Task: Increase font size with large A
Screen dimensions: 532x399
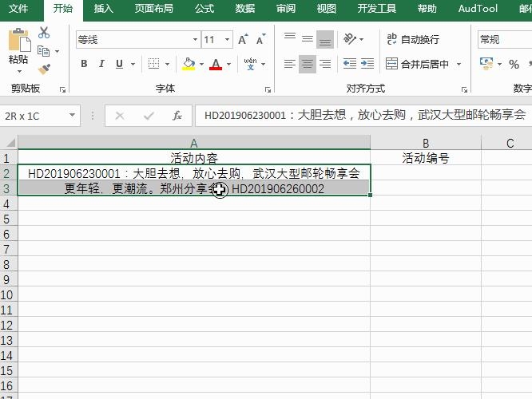Action: (243, 40)
